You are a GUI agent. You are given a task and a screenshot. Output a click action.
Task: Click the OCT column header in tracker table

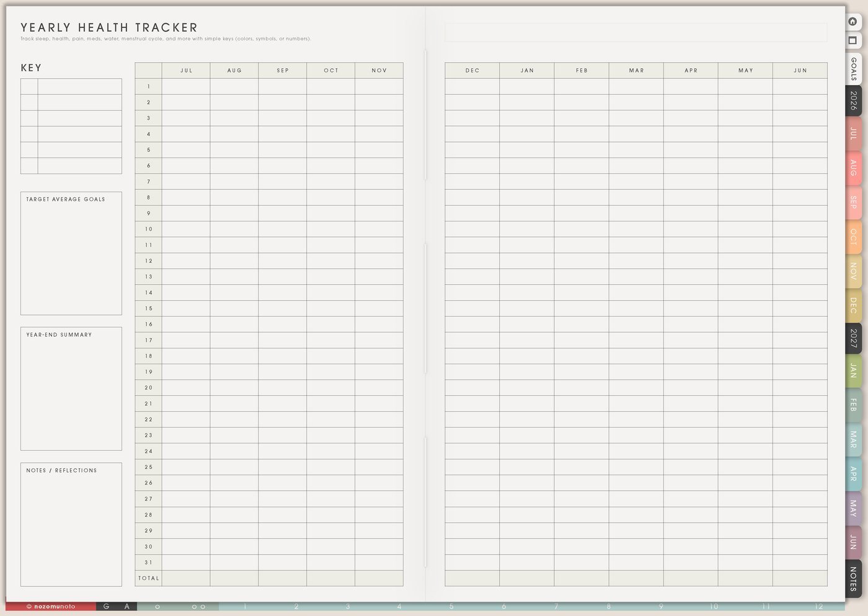click(x=331, y=70)
